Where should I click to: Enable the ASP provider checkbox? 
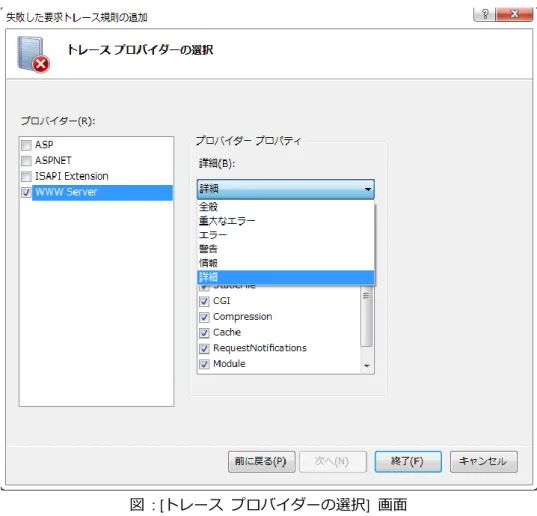pyautogui.click(x=26, y=145)
